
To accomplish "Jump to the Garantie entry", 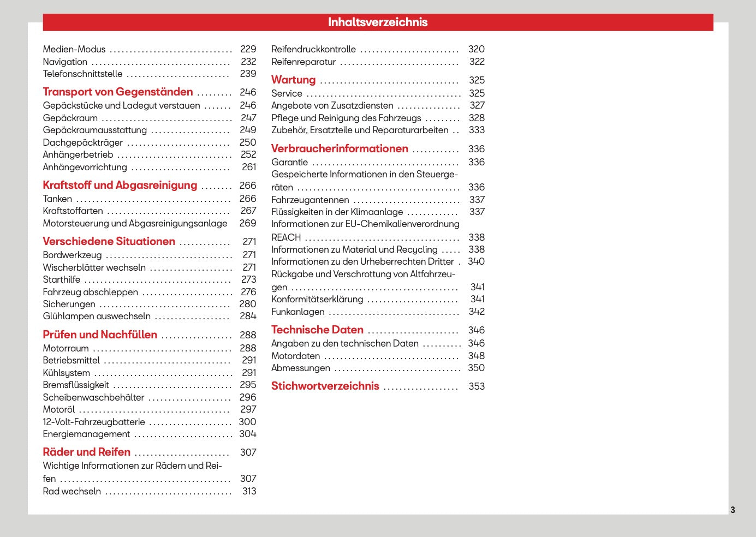I will (x=290, y=162).
